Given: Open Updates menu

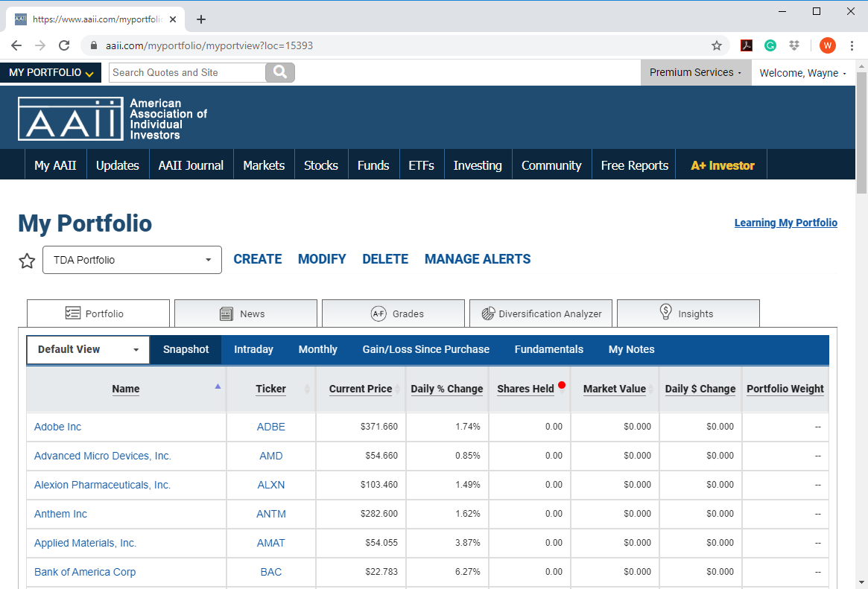Looking at the screenshot, I should [118, 165].
